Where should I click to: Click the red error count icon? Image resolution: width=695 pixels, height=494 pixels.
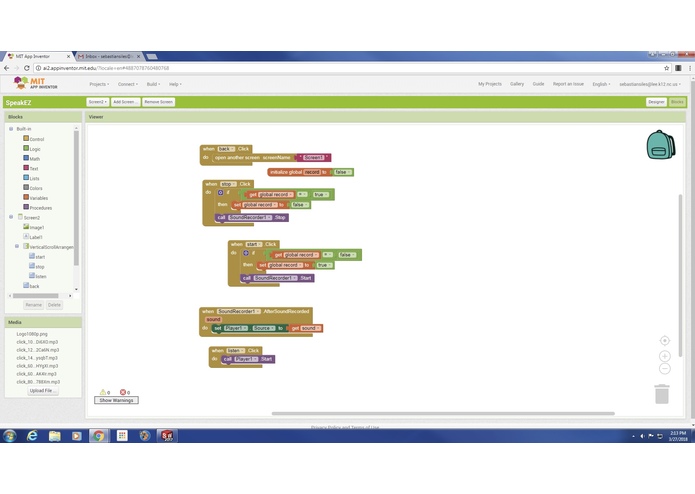coord(123,392)
